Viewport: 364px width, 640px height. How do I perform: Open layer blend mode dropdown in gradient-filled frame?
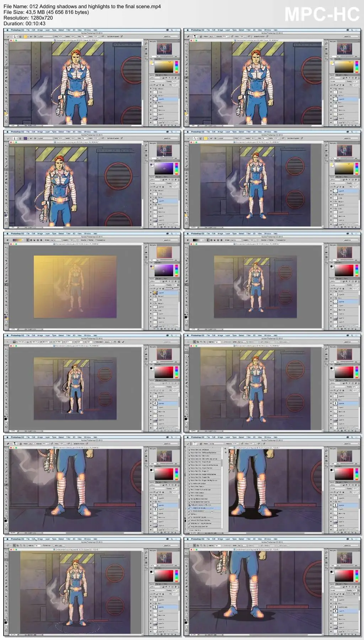coord(157,285)
